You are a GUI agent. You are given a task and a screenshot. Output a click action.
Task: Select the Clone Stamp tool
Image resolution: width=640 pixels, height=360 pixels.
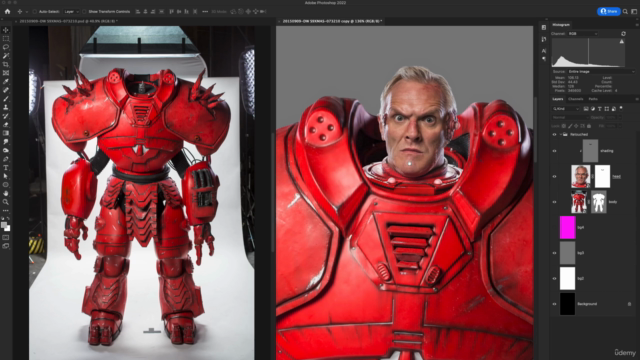click(x=6, y=107)
